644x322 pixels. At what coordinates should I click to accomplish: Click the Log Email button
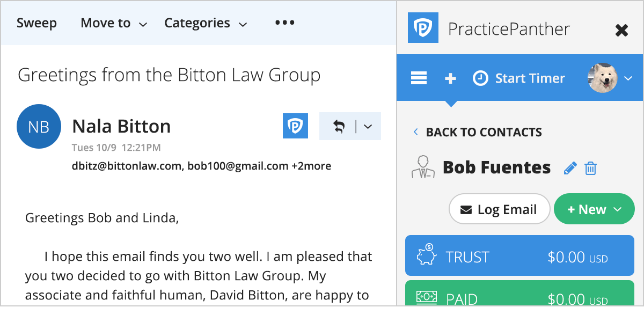(499, 209)
